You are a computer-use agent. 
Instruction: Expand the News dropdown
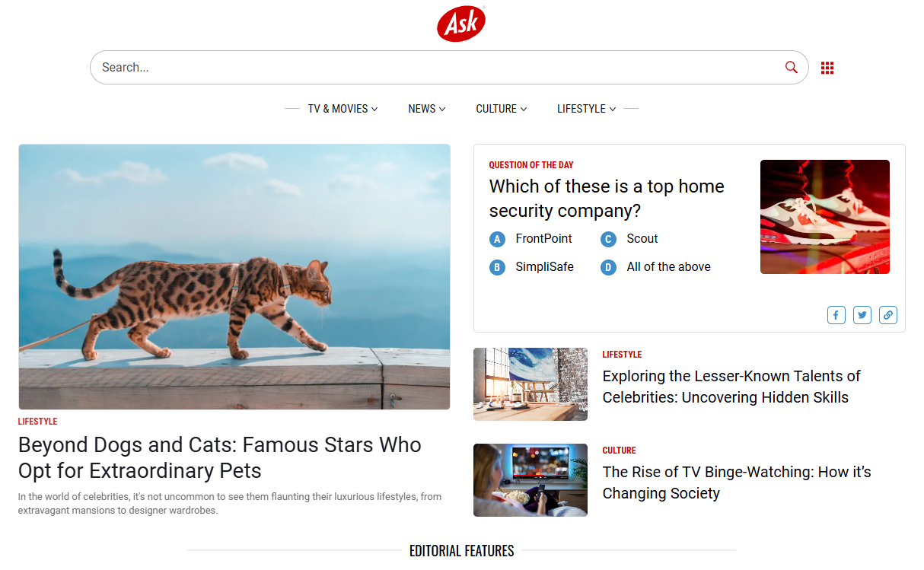point(427,109)
